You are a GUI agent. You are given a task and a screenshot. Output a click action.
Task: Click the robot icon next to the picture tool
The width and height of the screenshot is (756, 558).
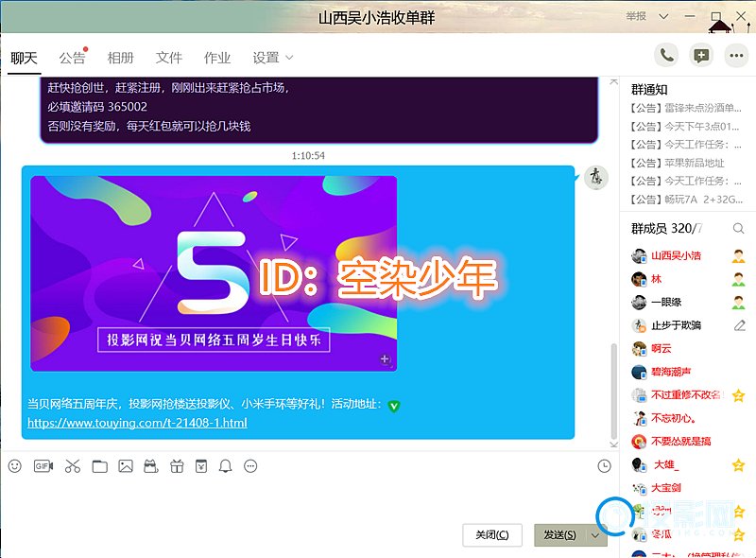(151, 466)
